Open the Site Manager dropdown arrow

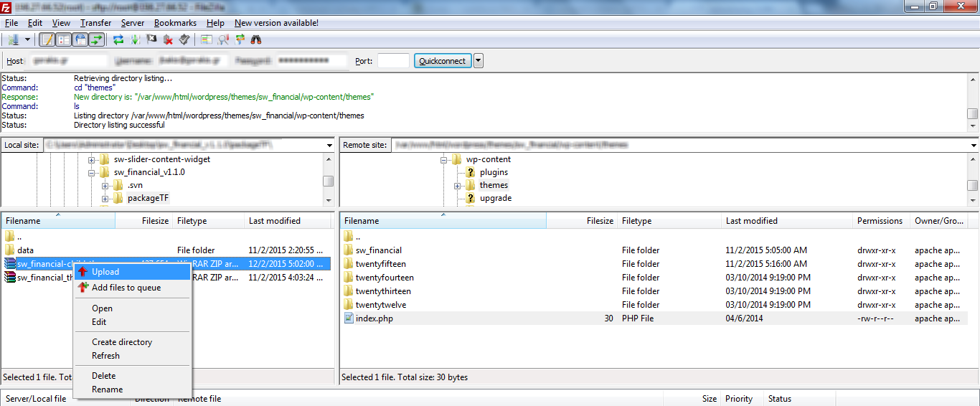28,39
